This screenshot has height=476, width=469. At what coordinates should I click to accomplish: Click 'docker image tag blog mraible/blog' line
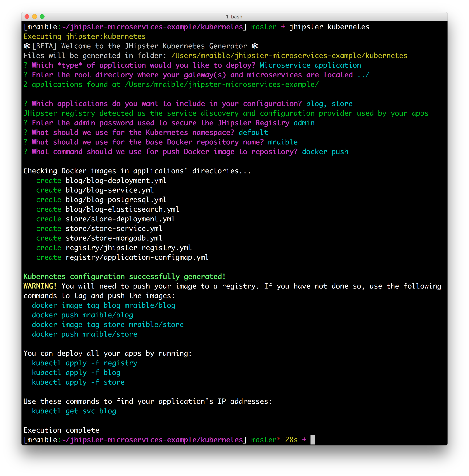click(x=103, y=305)
